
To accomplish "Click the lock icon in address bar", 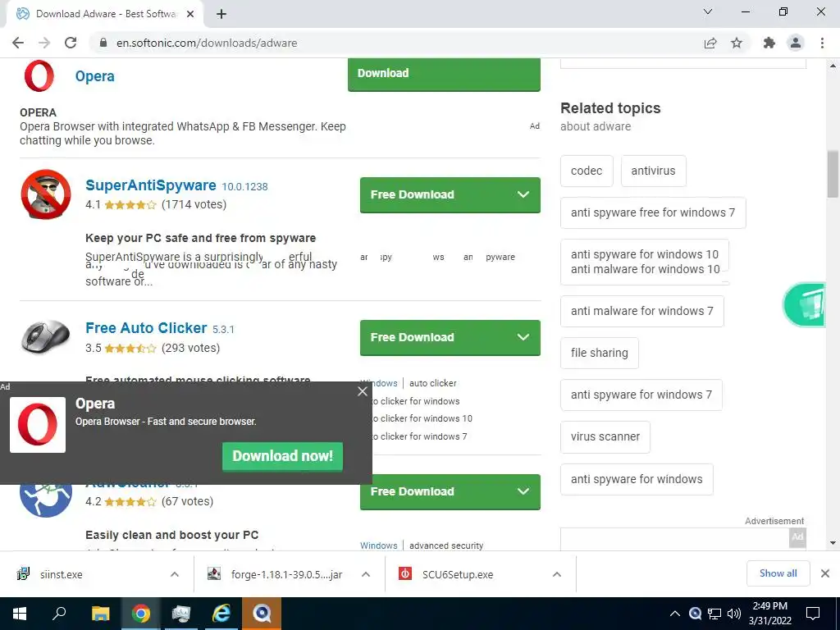I will [103, 43].
